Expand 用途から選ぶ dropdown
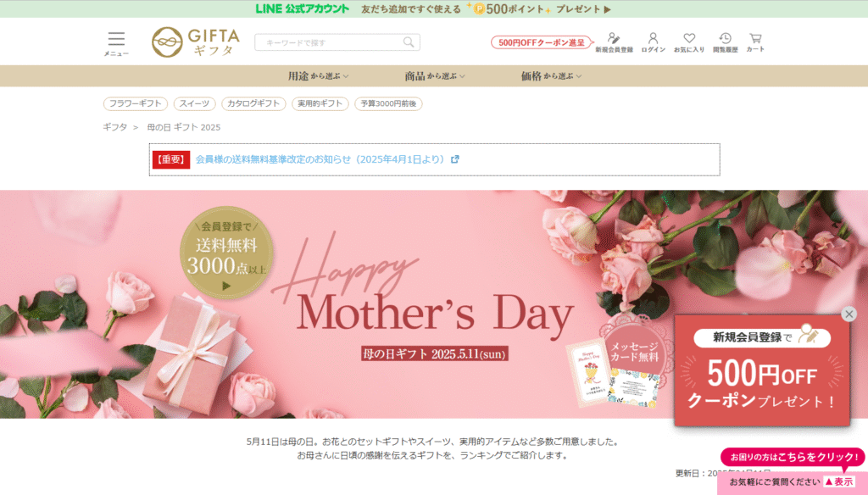 319,75
